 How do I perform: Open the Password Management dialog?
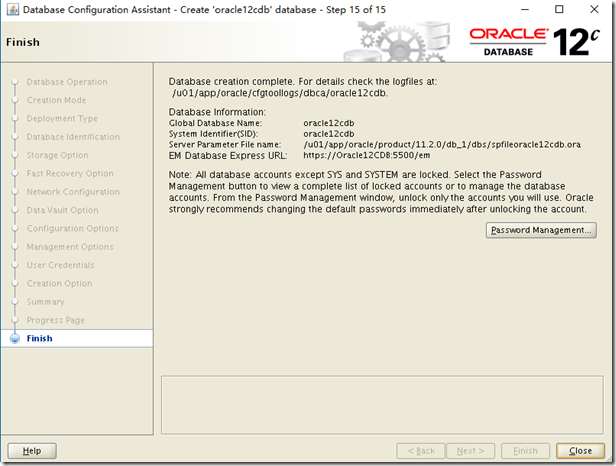[x=541, y=230]
